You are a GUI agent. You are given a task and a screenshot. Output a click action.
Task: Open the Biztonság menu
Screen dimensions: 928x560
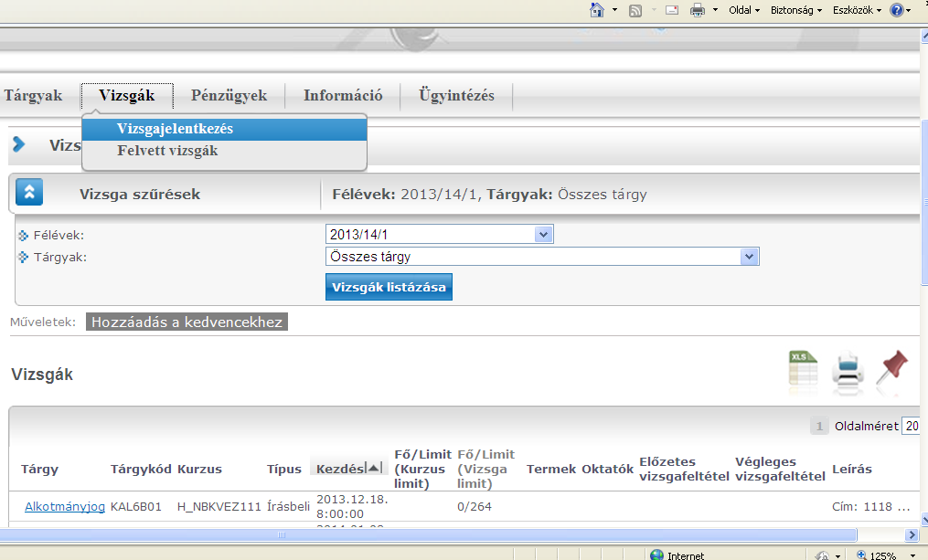click(796, 10)
